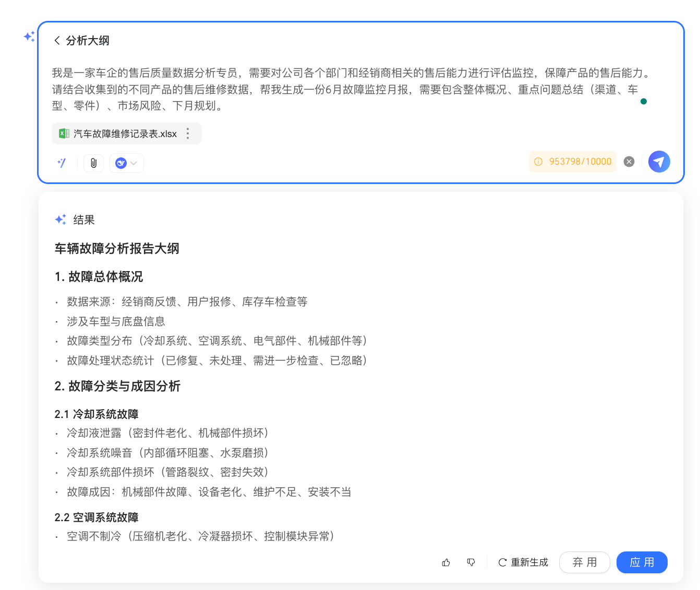The image size is (700, 590).
Task: Click the regenerate refresh icon before 重新生成
Action: [501, 562]
